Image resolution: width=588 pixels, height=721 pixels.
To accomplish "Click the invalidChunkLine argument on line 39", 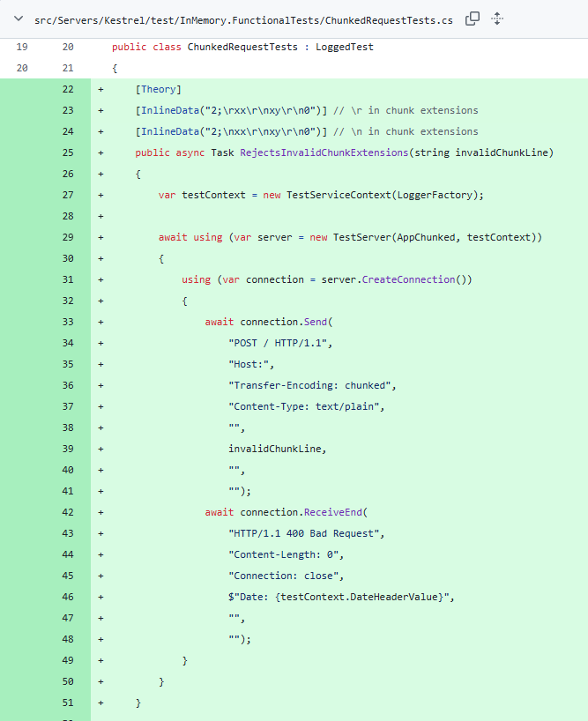I will pyautogui.click(x=278, y=449).
